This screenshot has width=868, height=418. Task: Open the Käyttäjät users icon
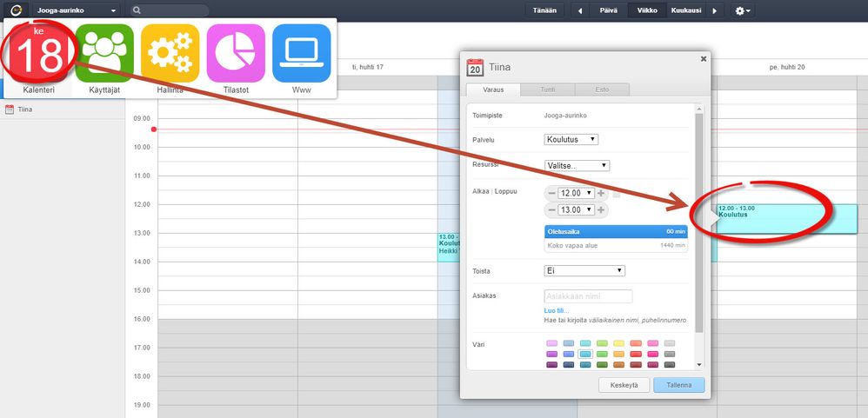(104, 54)
